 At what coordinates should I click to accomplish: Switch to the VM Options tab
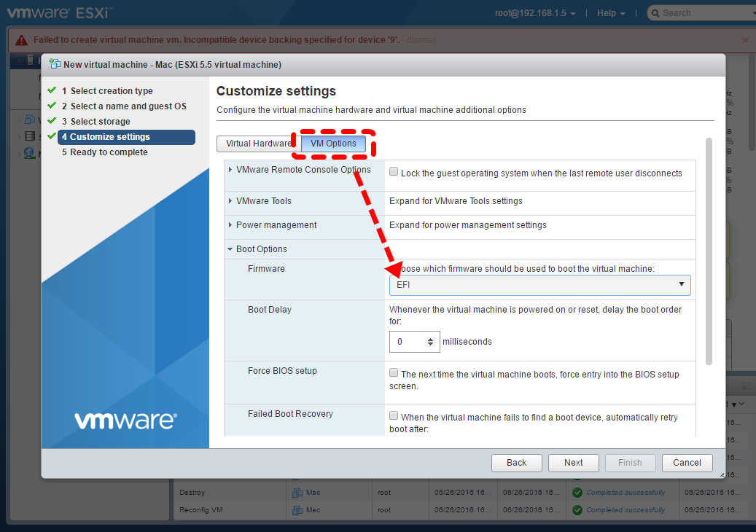[333, 144]
